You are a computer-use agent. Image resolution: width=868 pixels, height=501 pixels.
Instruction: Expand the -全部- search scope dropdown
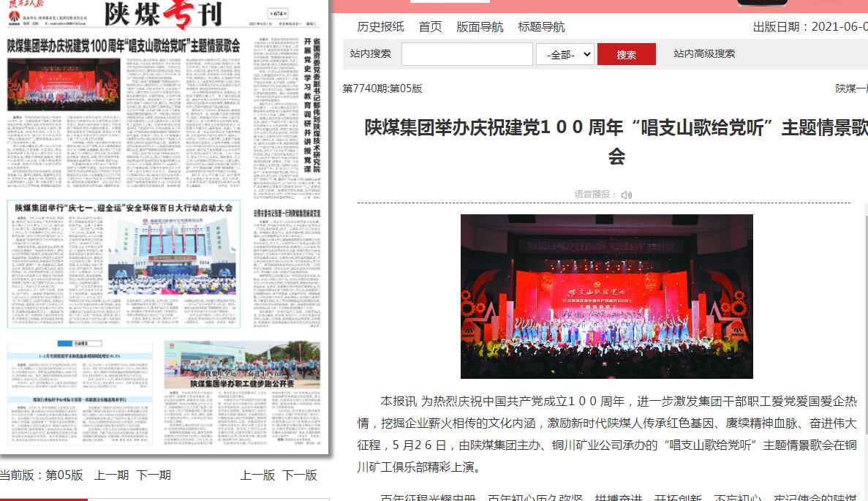coord(565,54)
